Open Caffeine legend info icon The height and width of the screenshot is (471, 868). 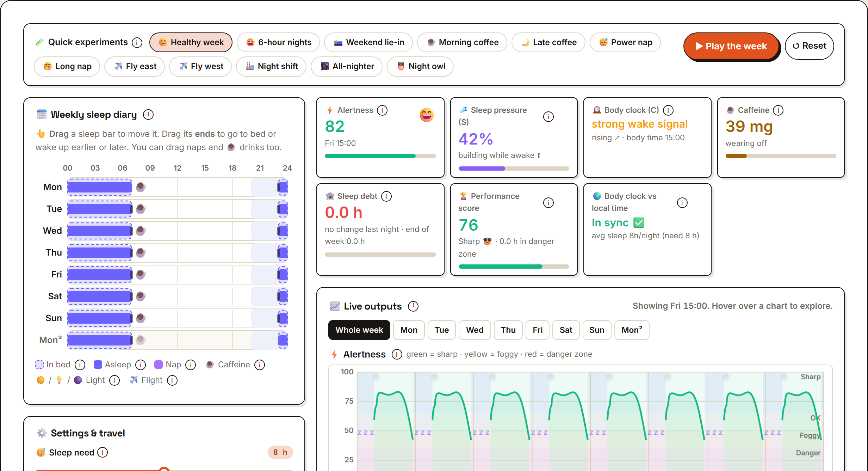coord(260,365)
